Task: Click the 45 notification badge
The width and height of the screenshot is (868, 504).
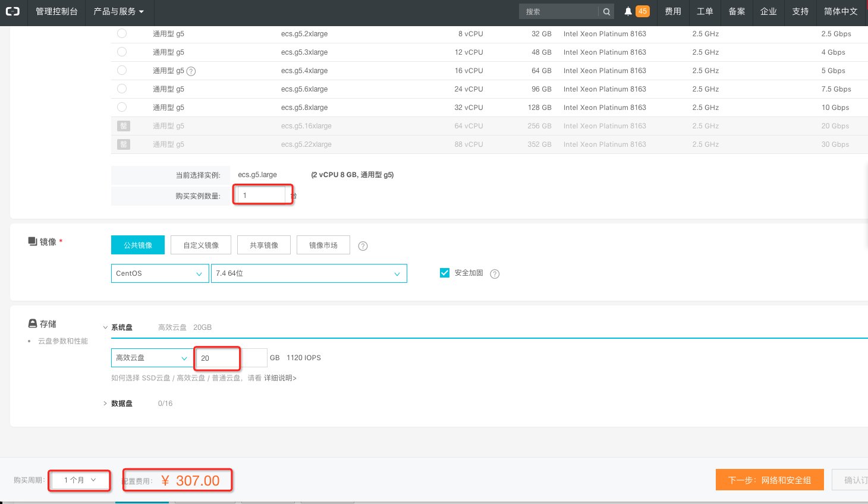Action: (x=643, y=11)
